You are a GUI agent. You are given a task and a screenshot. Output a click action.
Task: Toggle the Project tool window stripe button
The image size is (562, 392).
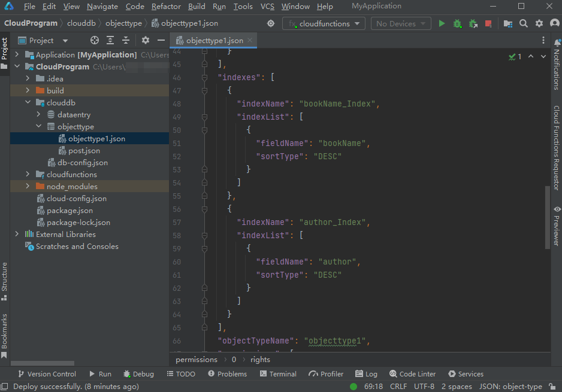click(4, 53)
